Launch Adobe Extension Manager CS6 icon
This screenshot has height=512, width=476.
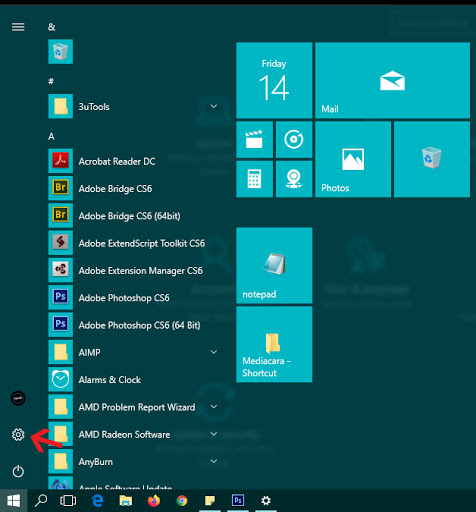click(x=60, y=270)
